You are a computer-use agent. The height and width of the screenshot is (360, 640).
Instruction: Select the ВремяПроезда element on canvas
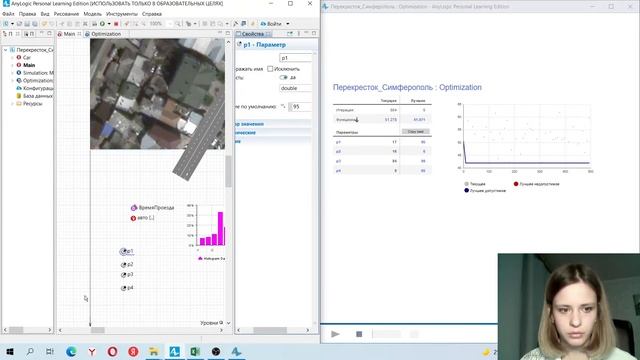coord(152,208)
